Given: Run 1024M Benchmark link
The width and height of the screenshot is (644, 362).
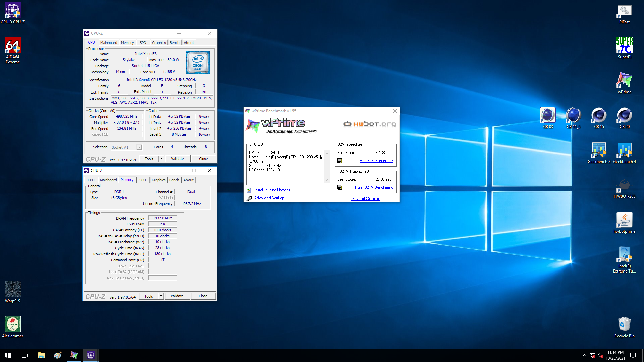Looking at the screenshot, I should (x=374, y=187).
